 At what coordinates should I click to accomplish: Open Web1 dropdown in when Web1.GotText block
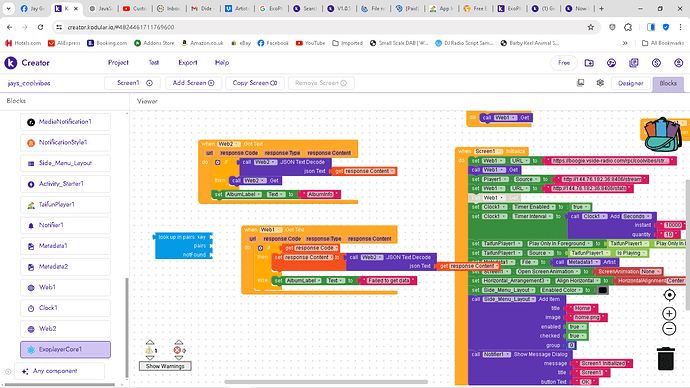click(271, 230)
